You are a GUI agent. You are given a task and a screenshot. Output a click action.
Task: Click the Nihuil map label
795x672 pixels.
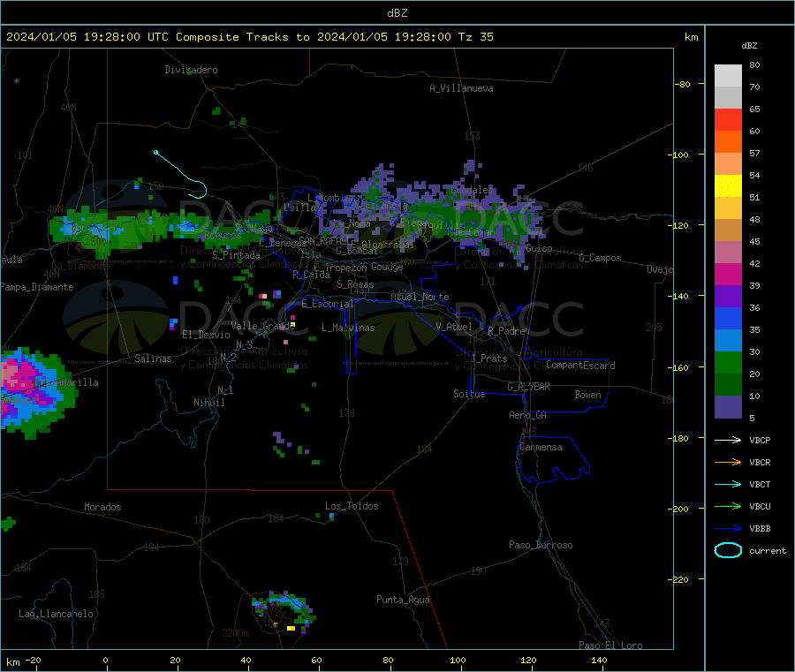coord(208,403)
